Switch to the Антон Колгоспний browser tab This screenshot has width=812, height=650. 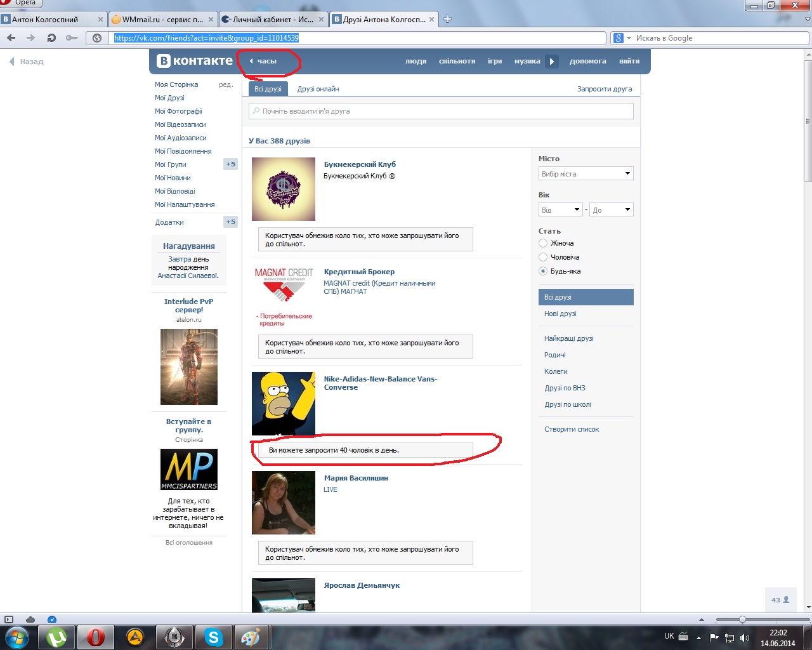[53, 19]
